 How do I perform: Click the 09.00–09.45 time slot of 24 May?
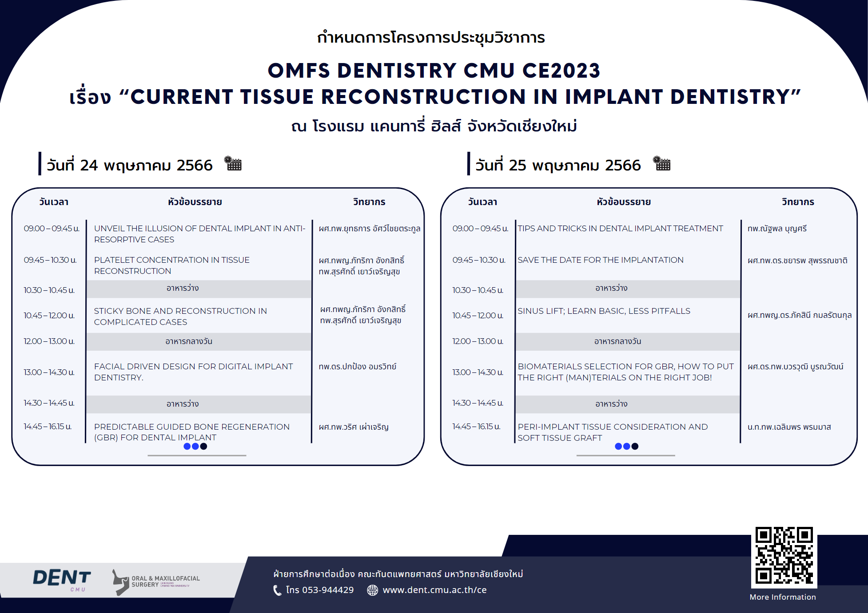pyautogui.click(x=52, y=228)
